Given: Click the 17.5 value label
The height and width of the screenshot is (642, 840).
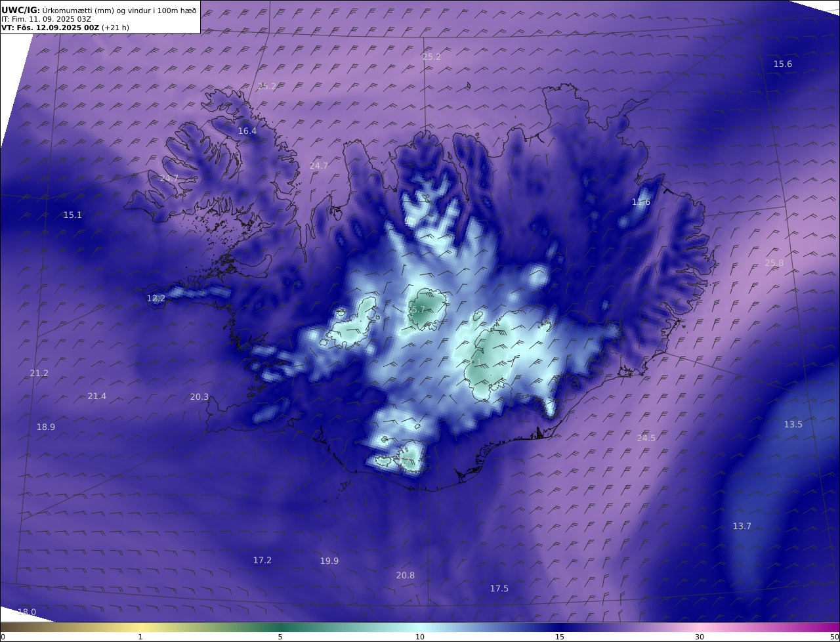Looking at the screenshot, I should (x=499, y=588).
